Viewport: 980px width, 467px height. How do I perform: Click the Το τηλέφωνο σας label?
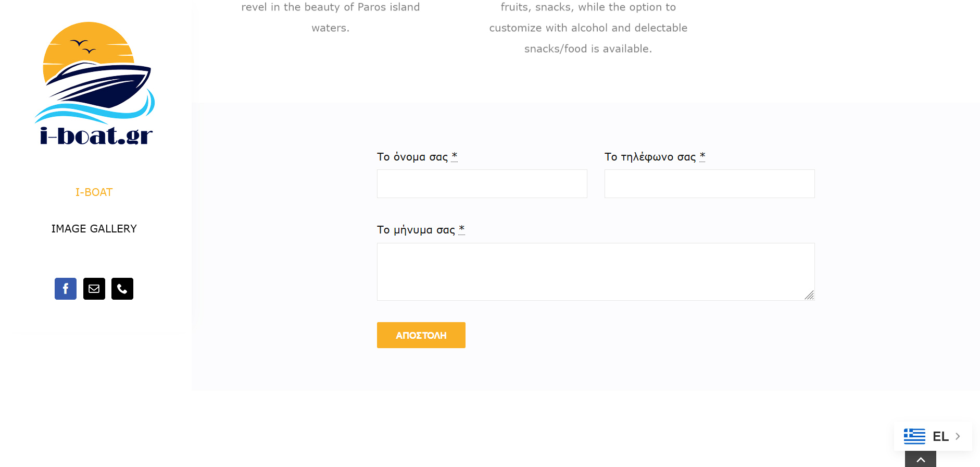650,157
